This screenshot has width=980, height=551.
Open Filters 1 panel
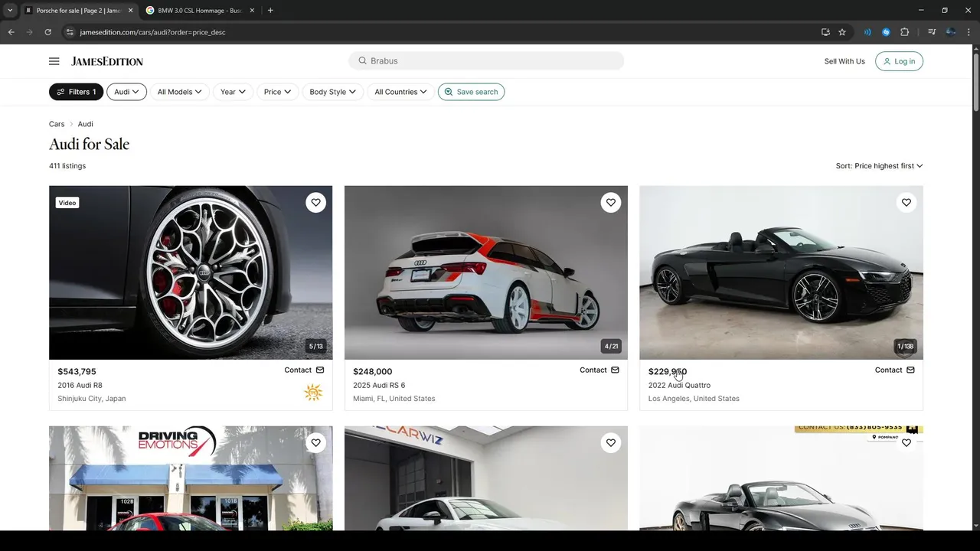tap(76, 92)
